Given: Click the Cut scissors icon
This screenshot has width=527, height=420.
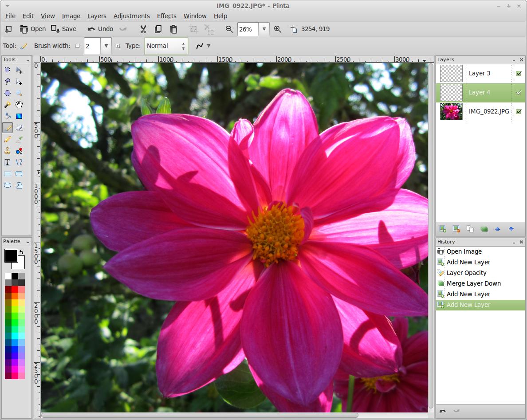Looking at the screenshot, I should coord(143,29).
